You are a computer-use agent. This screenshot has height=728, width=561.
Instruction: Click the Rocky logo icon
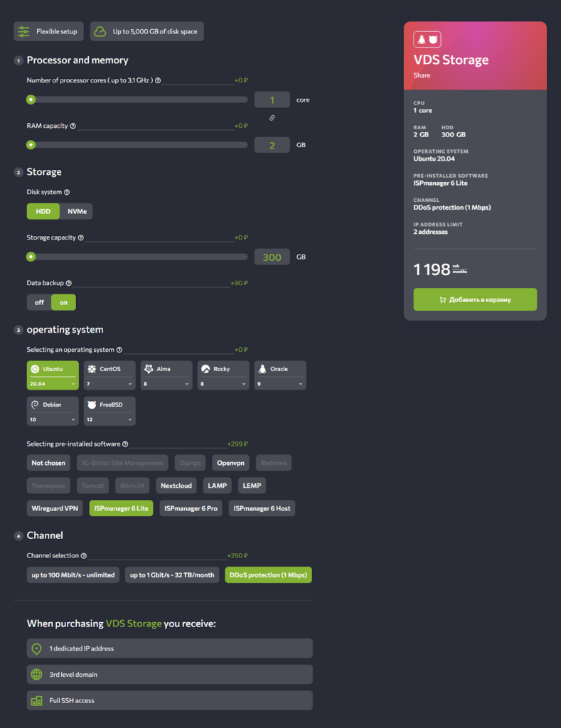205,369
